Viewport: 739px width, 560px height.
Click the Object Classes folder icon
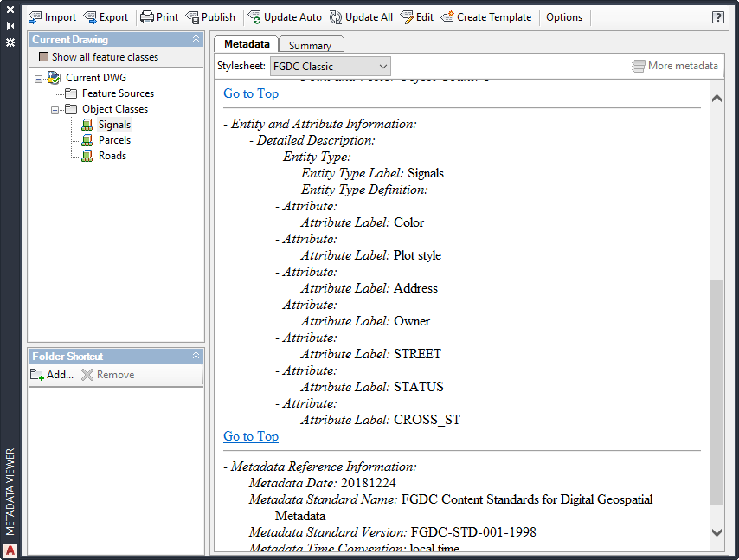[x=71, y=109]
